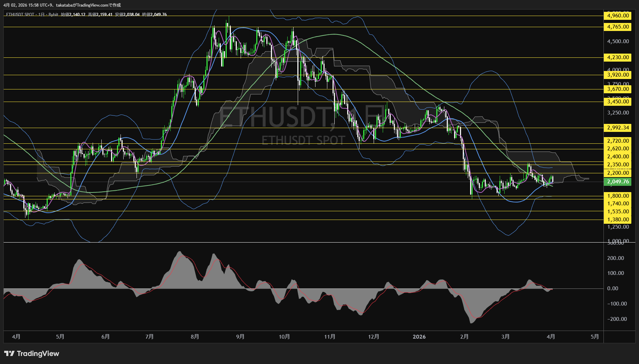The height and width of the screenshot is (364, 639).
Task: Select the 4,765.00 price level label
Action: (x=618, y=27)
